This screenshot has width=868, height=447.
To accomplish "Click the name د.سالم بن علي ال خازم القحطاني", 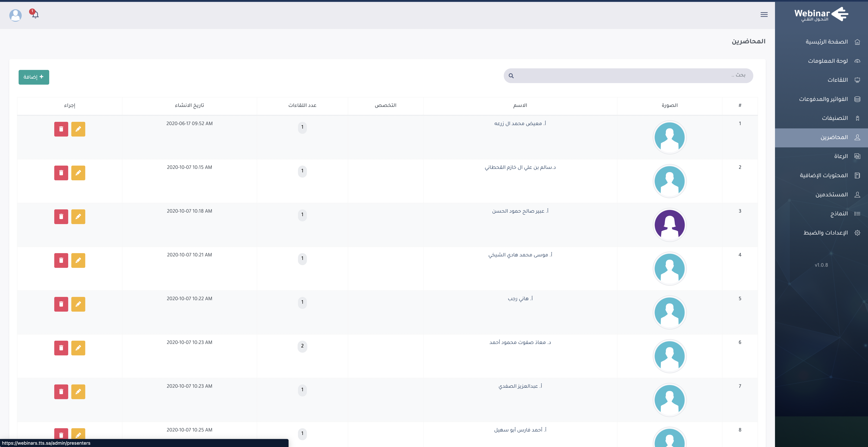I will click(520, 167).
